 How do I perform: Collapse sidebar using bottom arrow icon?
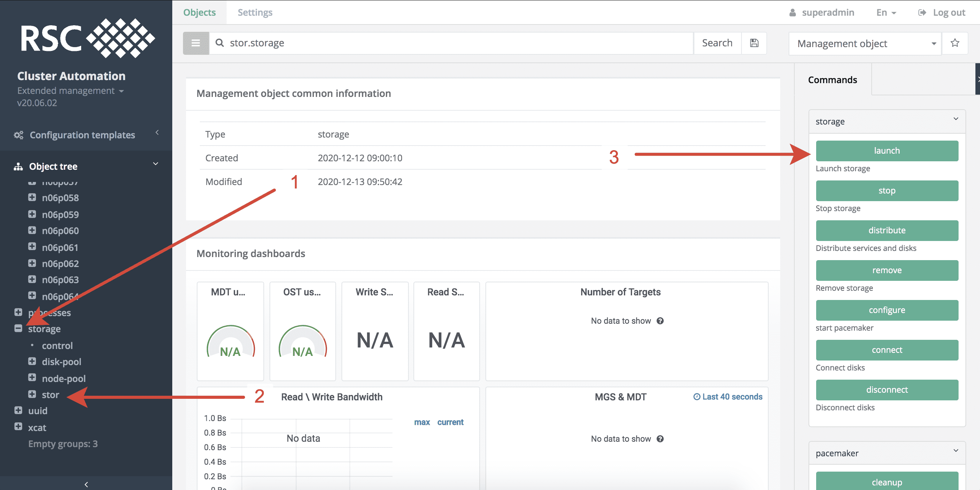(x=86, y=484)
